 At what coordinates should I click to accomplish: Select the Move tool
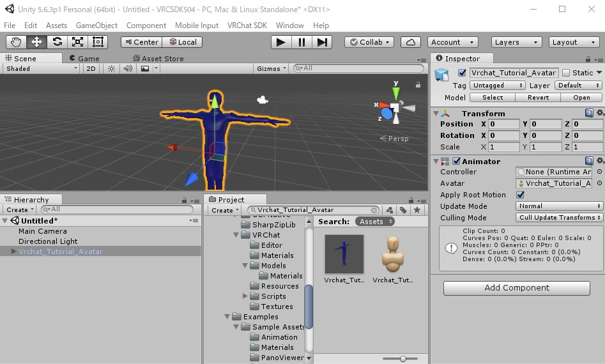click(x=36, y=42)
